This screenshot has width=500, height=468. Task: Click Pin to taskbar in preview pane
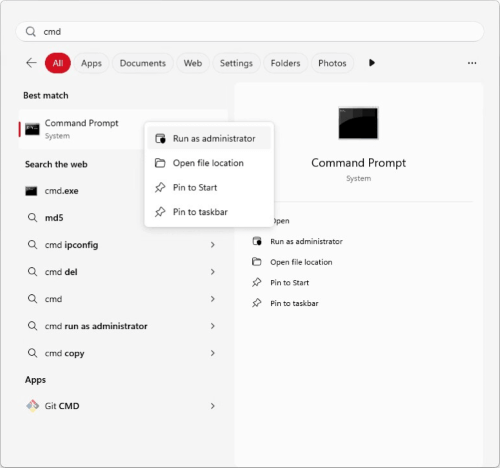[x=294, y=303]
